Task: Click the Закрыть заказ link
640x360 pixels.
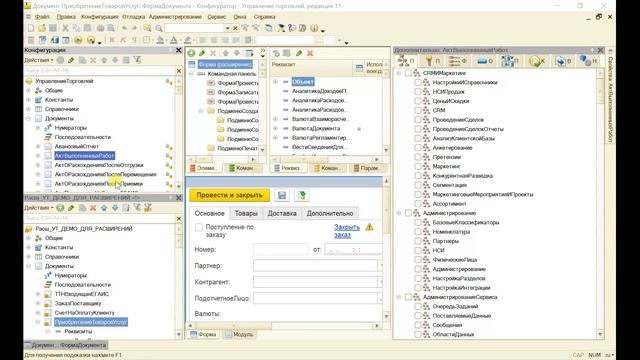Action: [347, 231]
